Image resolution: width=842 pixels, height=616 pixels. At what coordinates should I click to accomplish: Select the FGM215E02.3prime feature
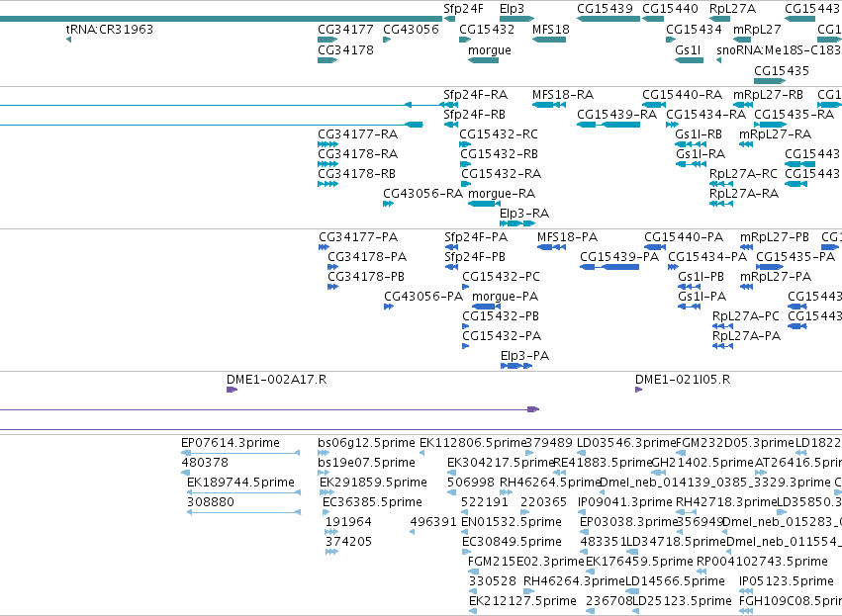pos(473,572)
